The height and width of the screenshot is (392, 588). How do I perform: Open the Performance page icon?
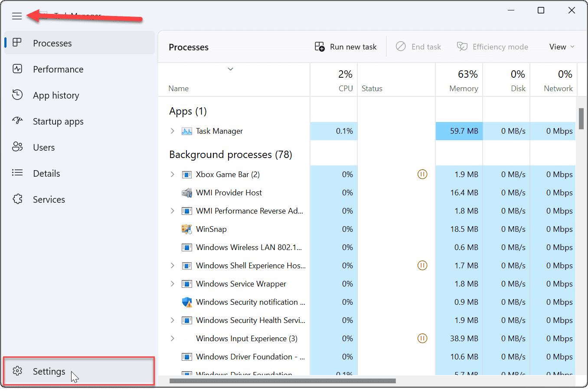(17, 69)
